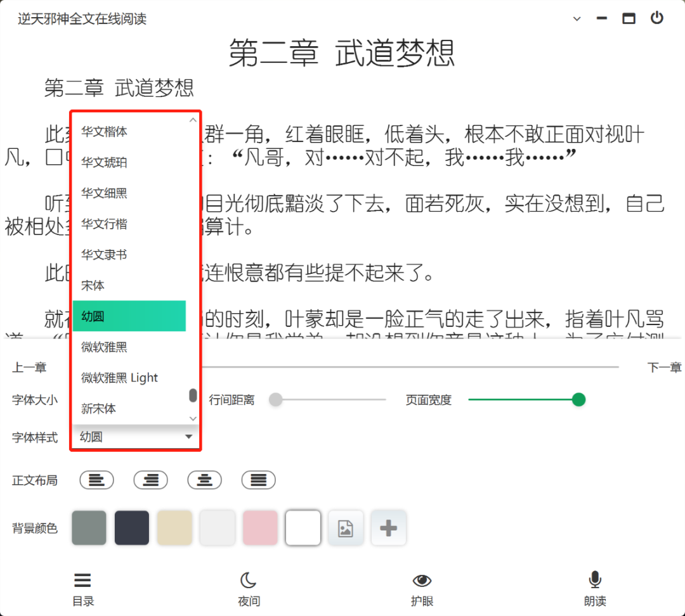Image resolution: width=685 pixels, height=616 pixels.
Task: Open the 目录 table of contents
Action: pyautogui.click(x=82, y=589)
